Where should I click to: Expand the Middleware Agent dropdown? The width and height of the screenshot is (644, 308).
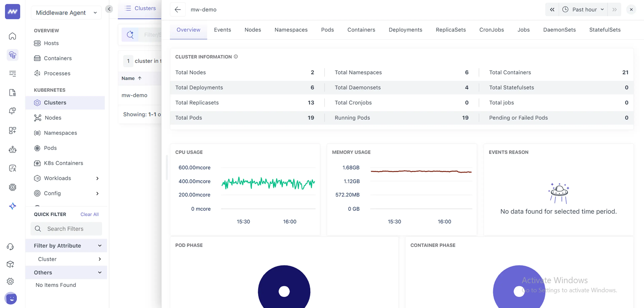point(66,12)
